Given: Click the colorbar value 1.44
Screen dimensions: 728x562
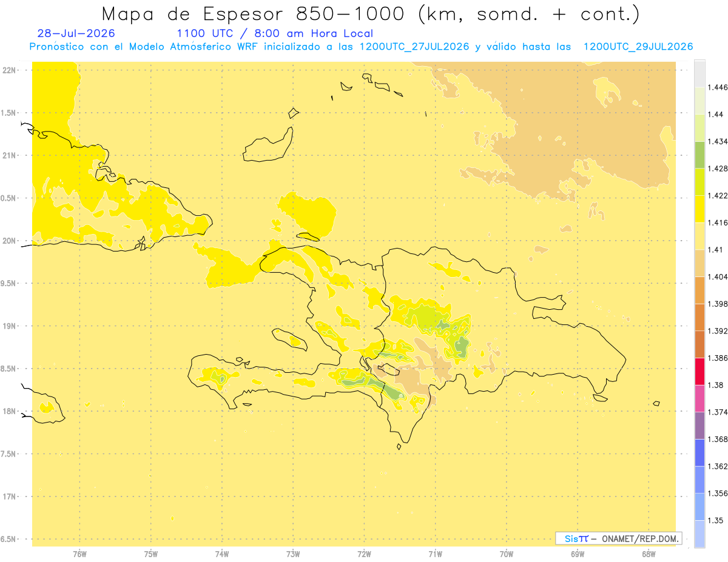Looking at the screenshot, I should (x=715, y=115).
